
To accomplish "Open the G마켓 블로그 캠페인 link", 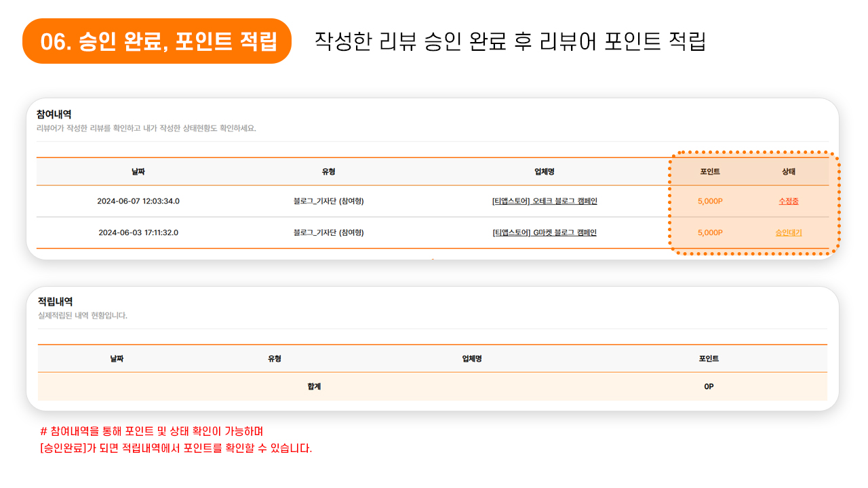I will [545, 232].
